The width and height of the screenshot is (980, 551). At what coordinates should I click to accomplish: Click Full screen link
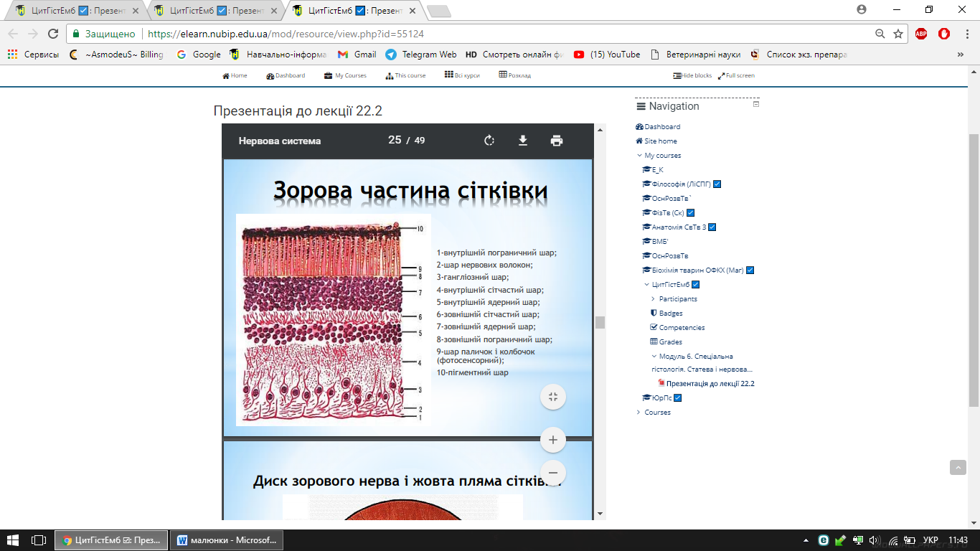click(x=736, y=75)
